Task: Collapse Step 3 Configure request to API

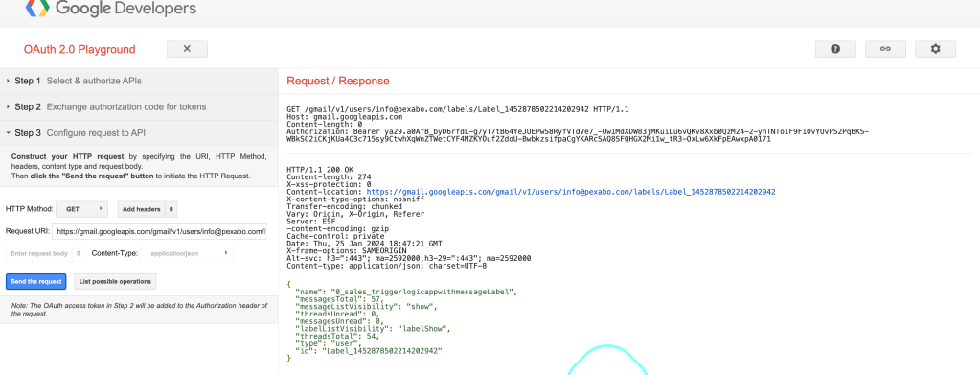Action: click(139, 132)
